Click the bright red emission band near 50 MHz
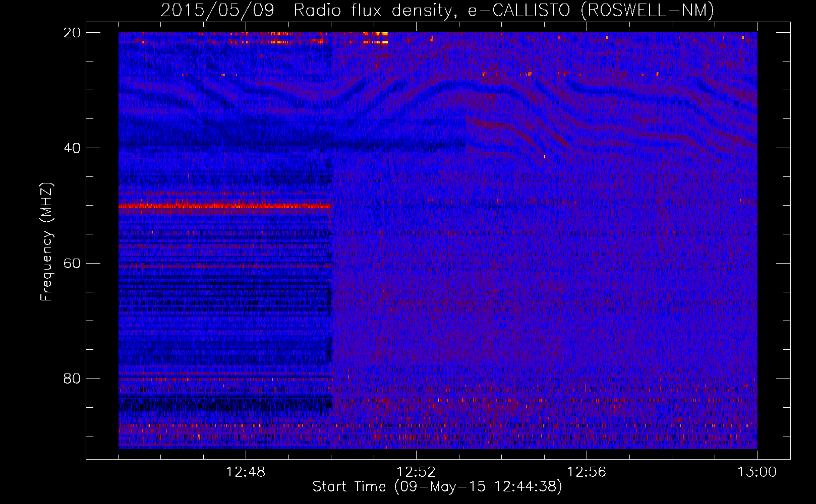The height and width of the screenshot is (504, 816). pos(224,206)
